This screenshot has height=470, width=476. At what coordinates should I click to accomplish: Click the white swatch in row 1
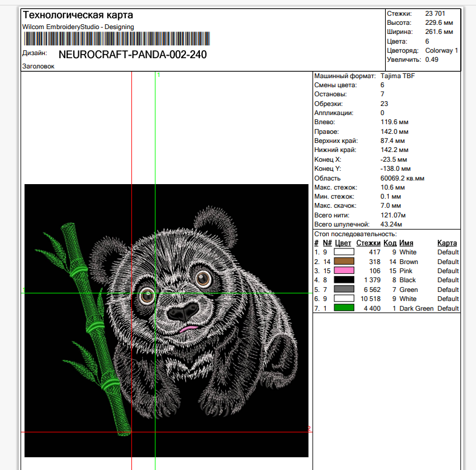point(343,252)
